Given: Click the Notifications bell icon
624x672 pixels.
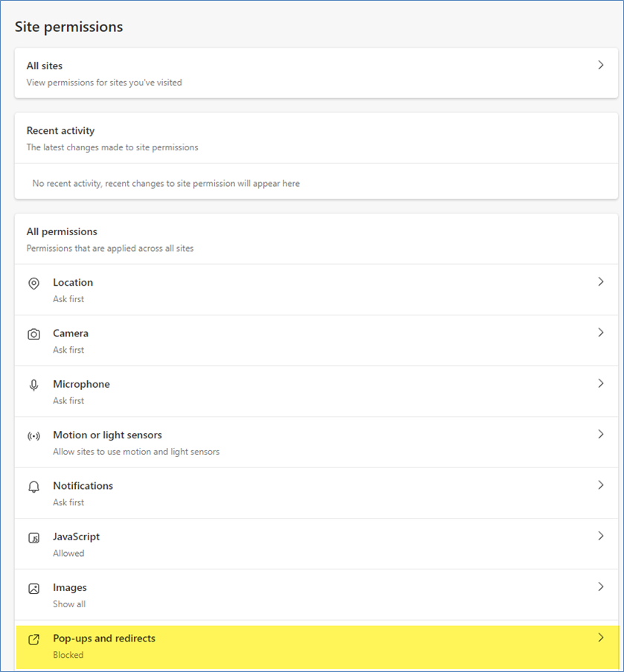Looking at the screenshot, I should point(33,487).
